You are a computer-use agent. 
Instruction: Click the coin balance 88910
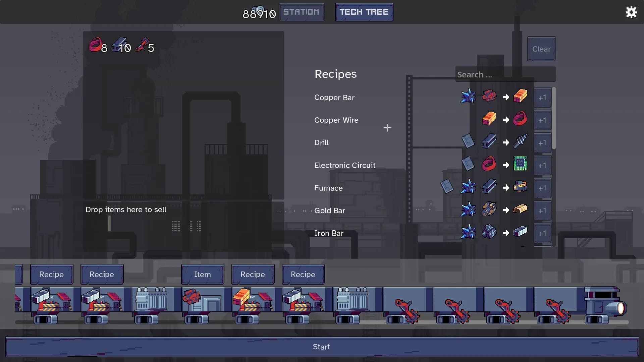pyautogui.click(x=259, y=14)
